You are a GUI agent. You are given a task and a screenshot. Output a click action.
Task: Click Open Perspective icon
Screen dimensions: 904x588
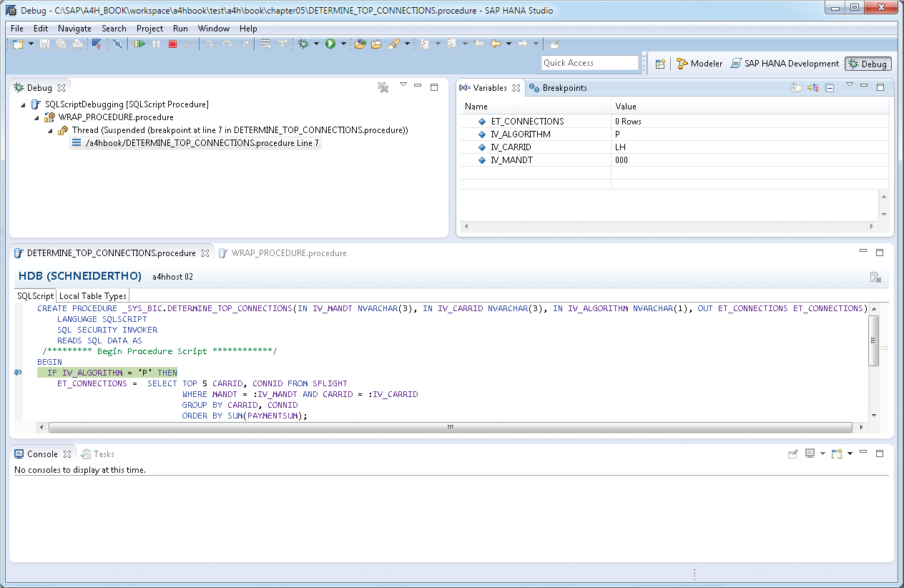click(x=661, y=64)
